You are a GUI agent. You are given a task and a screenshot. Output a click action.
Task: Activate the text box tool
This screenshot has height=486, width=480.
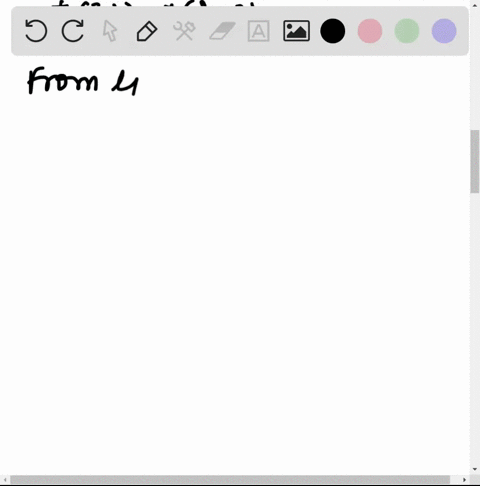[259, 31]
